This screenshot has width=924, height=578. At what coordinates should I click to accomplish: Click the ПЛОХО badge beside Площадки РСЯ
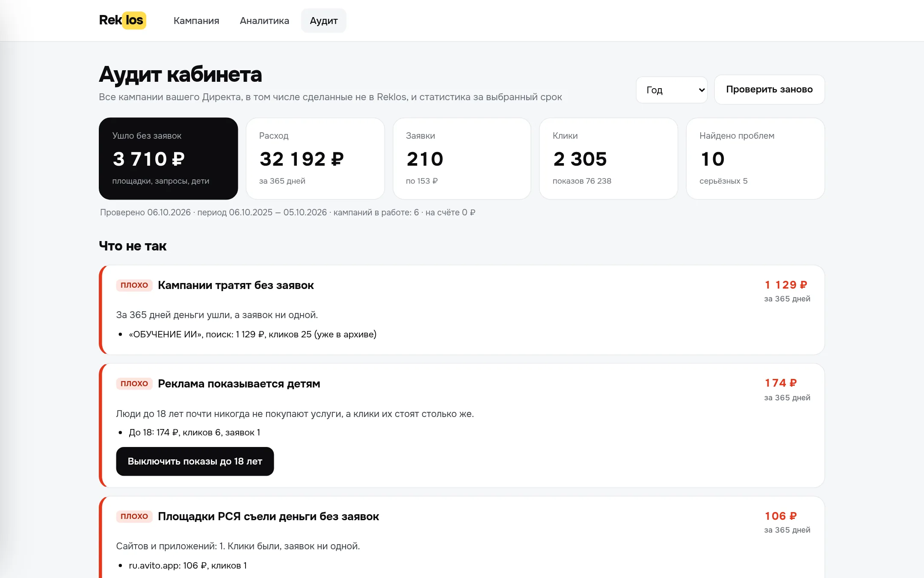(x=134, y=516)
